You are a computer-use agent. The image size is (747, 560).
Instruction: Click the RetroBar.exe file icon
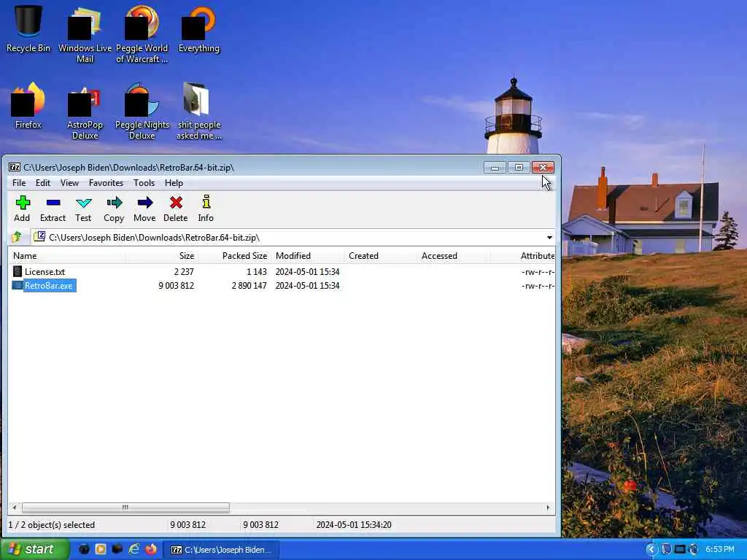[18, 285]
